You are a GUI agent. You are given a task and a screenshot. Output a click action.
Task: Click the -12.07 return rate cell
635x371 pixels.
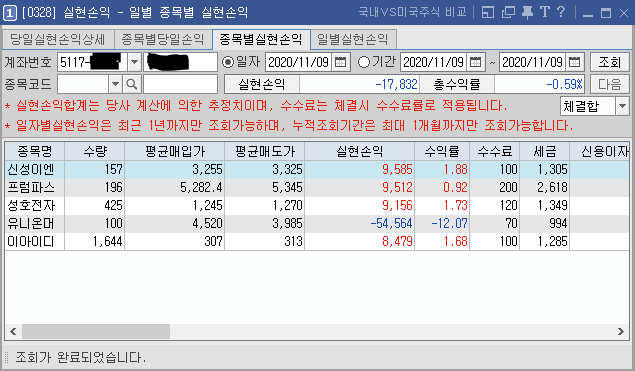coord(442,224)
